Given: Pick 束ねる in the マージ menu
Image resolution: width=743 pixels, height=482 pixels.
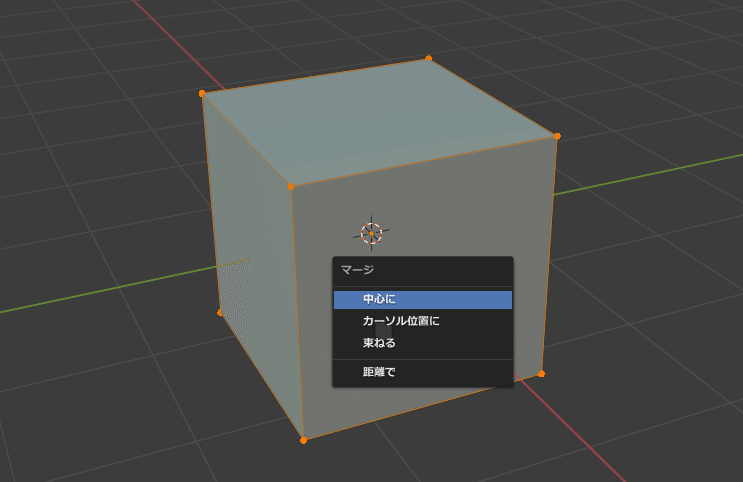Looking at the screenshot, I should point(423,343).
